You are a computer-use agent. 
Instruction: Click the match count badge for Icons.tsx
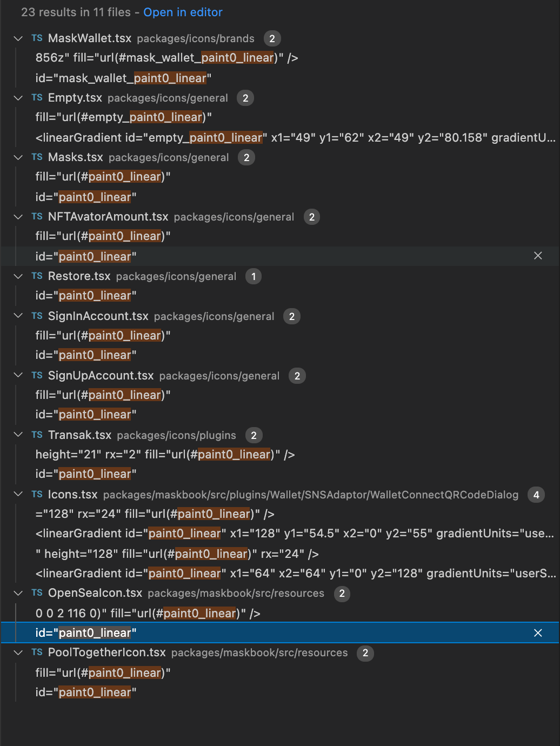coord(535,495)
